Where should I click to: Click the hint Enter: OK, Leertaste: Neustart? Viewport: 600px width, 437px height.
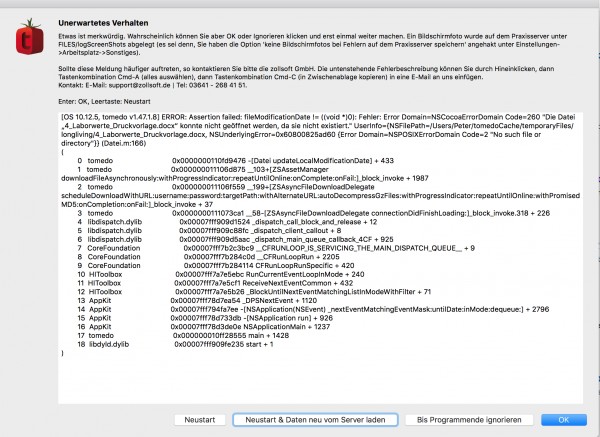pos(104,101)
